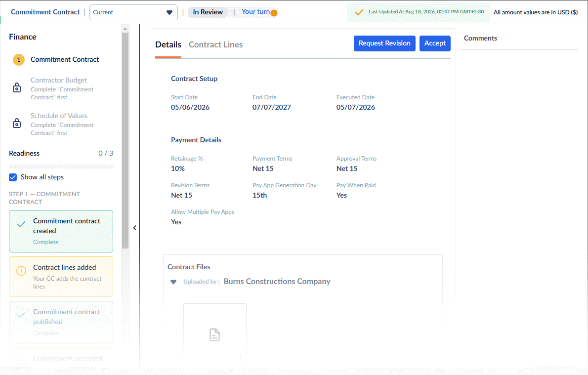Click the Pay When Paid value Yes
This screenshot has width=588, height=375.
click(x=341, y=195)
